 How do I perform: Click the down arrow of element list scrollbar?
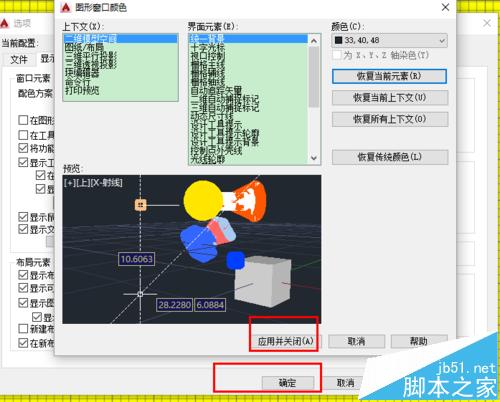[x=314, y=158]
